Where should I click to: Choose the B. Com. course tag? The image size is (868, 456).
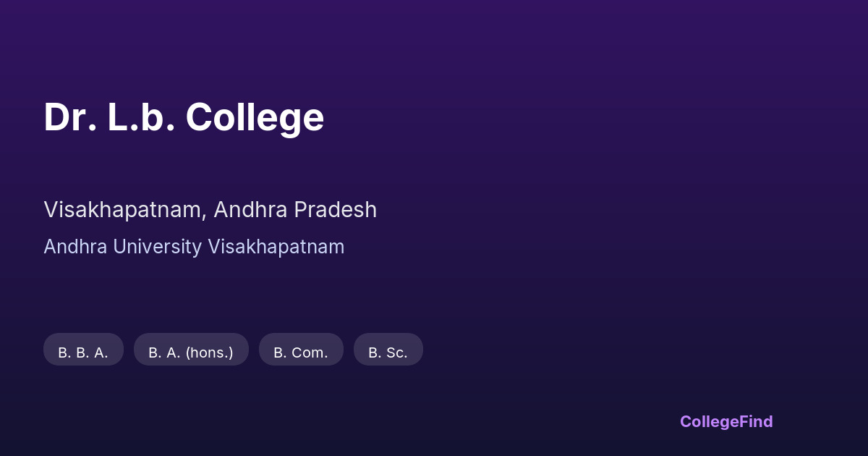301,350
